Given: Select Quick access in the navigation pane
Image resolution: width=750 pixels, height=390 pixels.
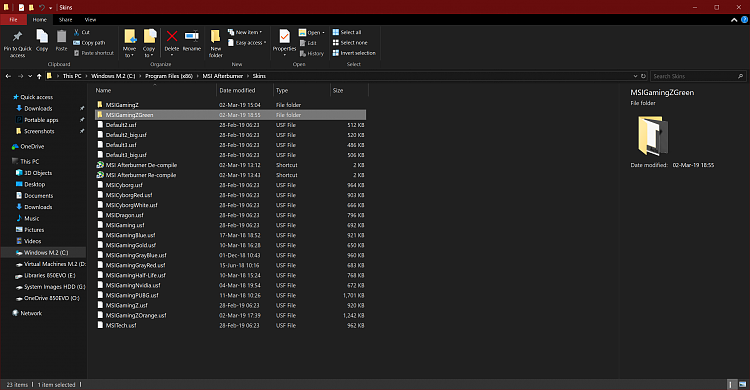Looking at the screenshot, I should tap(37, 97).
